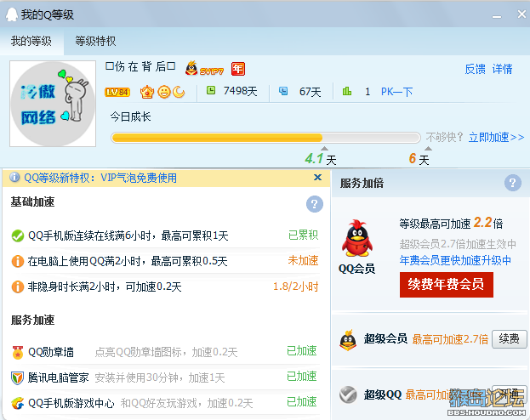Image resolution: width=530 pixels, height=420 pixels.
Task: Click the 腾讯电脑管家 shield icon
Action: coord(17,377)
